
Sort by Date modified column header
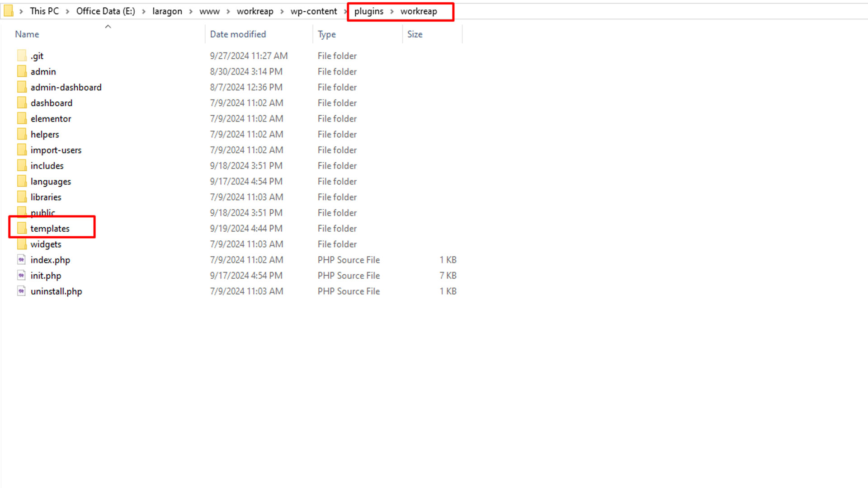238,34
